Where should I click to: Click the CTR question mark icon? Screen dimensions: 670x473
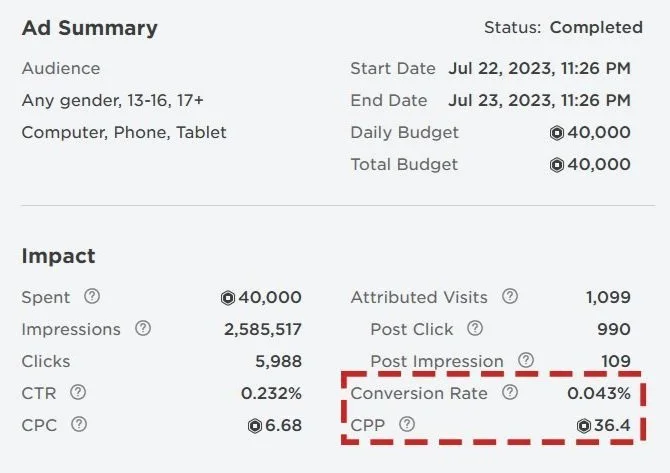78,392
